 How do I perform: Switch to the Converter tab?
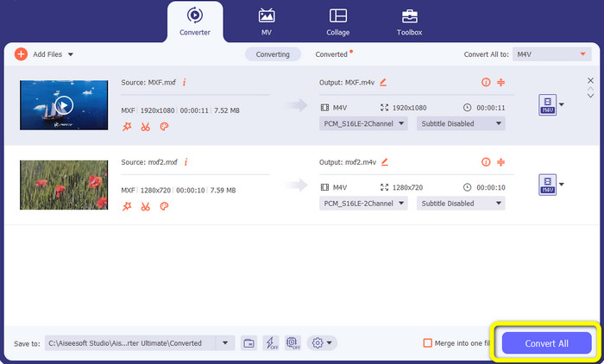[195, 22]
